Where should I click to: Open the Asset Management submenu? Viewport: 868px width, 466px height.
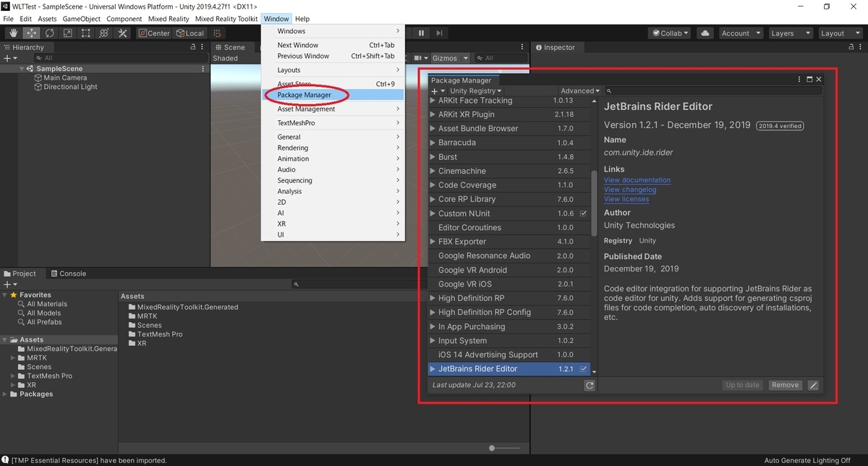pyautogui.click(x=333, y=109)
